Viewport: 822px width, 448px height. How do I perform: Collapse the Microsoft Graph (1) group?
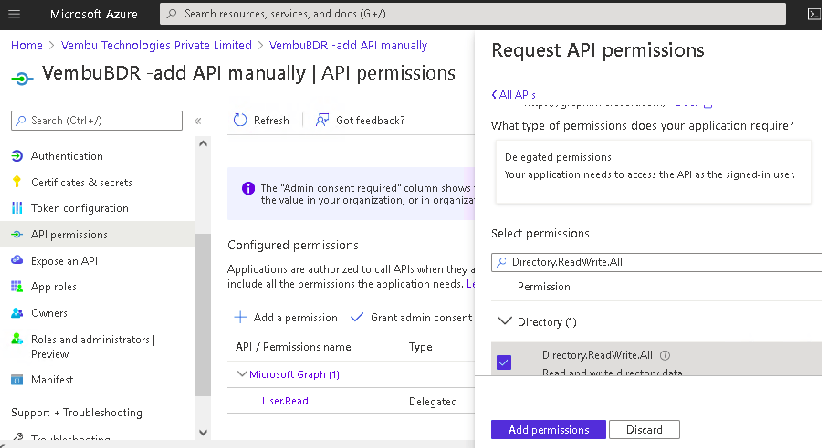point(242,374)
